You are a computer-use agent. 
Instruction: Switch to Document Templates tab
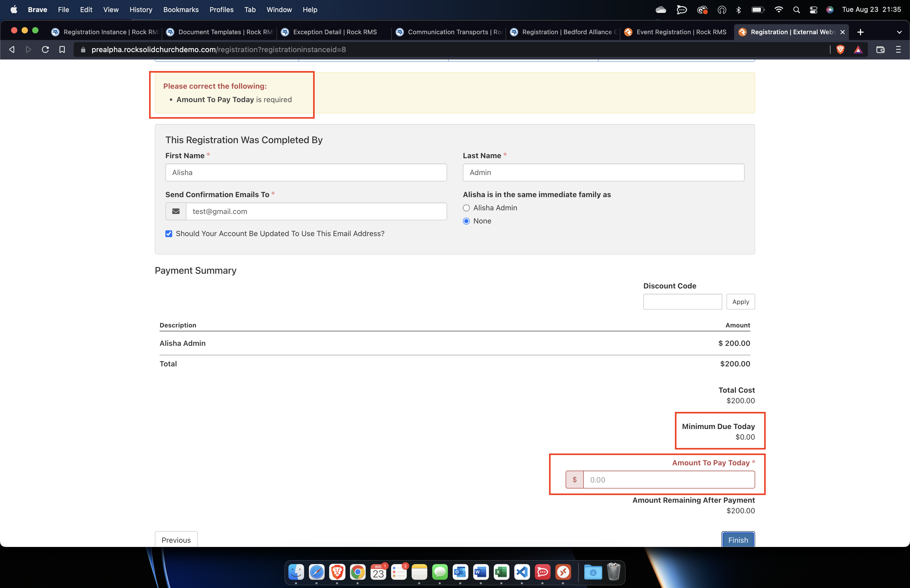[x=220, y=32]
